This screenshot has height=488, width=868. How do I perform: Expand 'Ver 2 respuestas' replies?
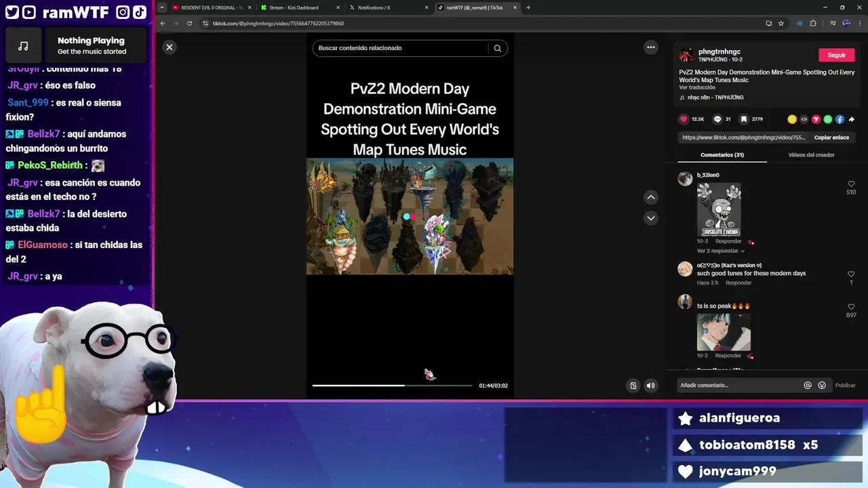pos(721,251)
